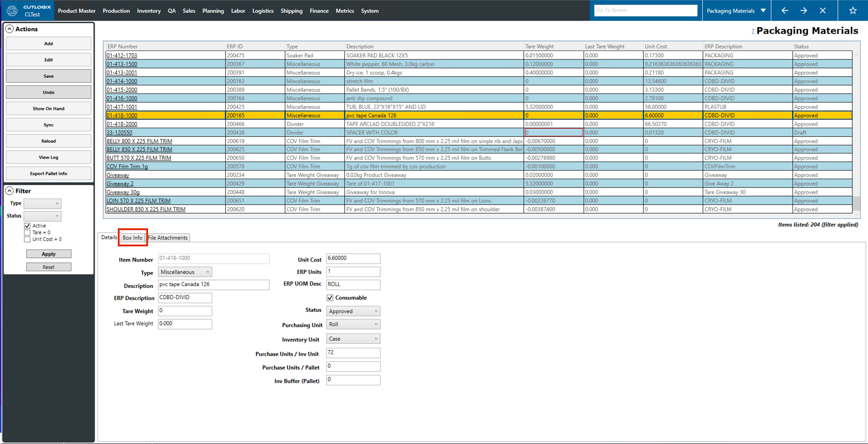Switch to the Box Info tab
The image size is (868, 444).
click(x=132, y=238)
